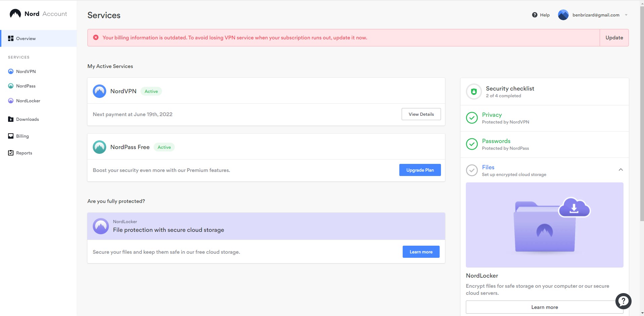
Task: Click the 'Security checklist' title
Action: click(510, 89)
